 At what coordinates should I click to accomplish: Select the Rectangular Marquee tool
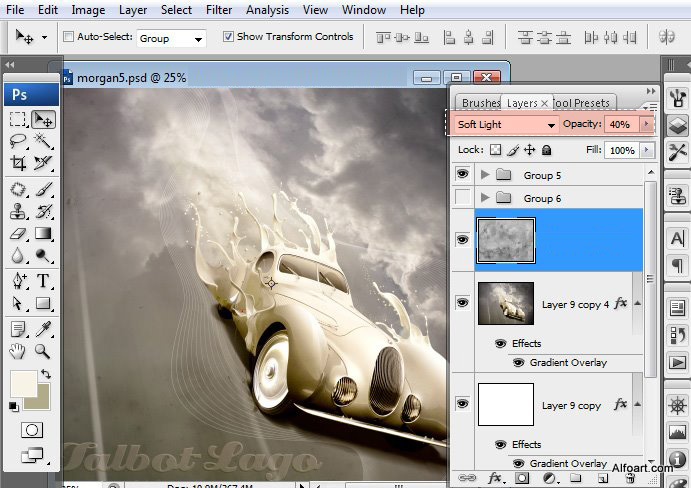pos(18,119)
